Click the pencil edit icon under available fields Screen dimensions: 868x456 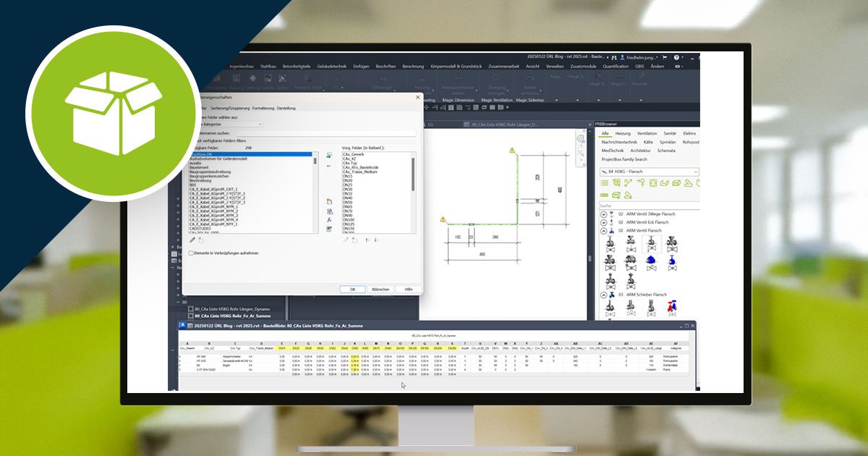(192, 239)
